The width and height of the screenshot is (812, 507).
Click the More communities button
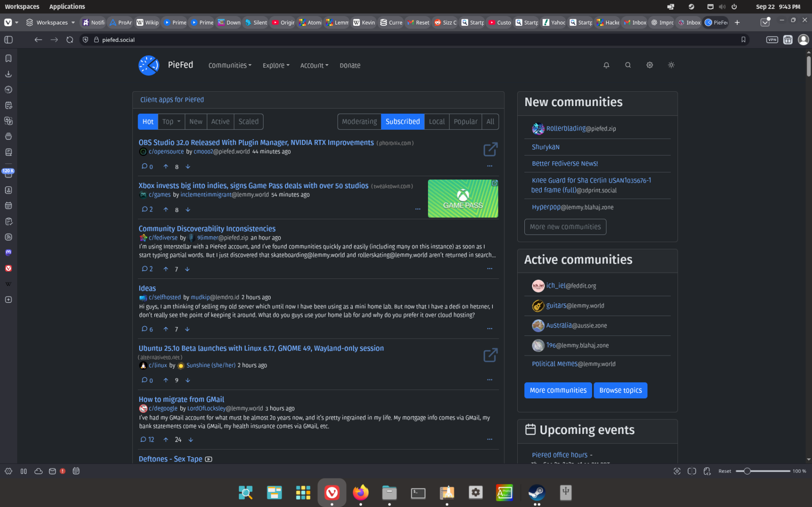[558, 390]
